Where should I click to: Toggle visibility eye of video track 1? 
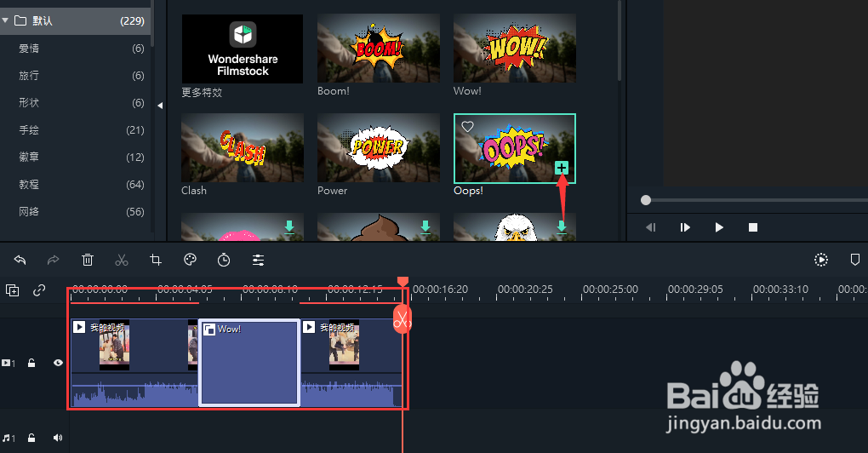[x=58, y=363]
